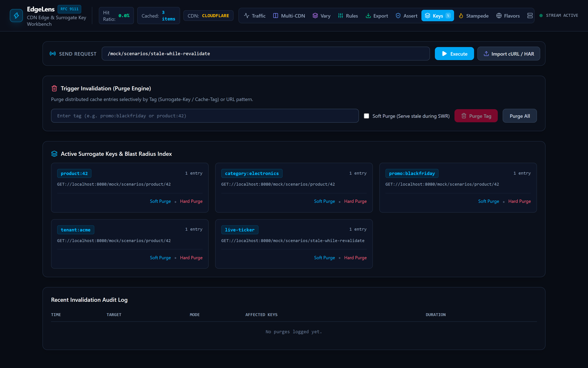Click the live-ticker tag badge

(240, 230)
